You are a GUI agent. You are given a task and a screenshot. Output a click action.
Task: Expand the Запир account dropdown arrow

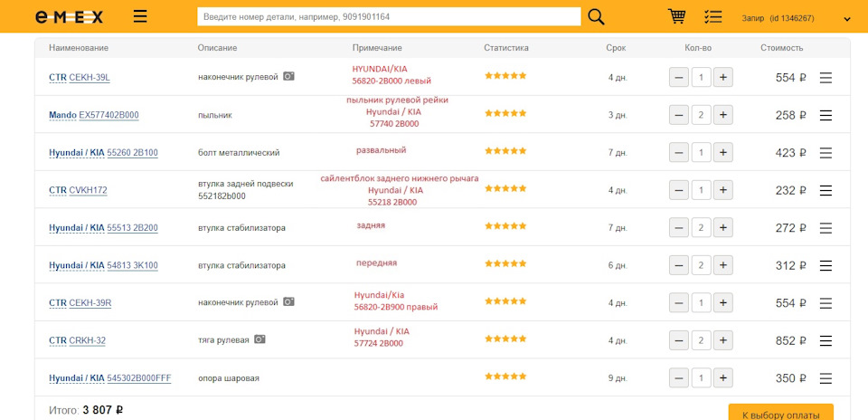[847, 19]
